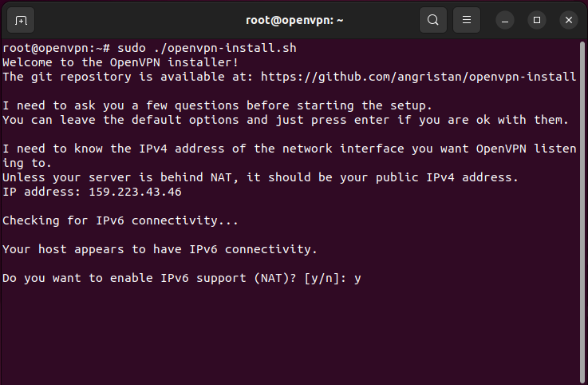This screenshot has height=385, width=588.
Task: Click the 'root@openvpn:~#' shell prompt
Action: click(57, 48)
